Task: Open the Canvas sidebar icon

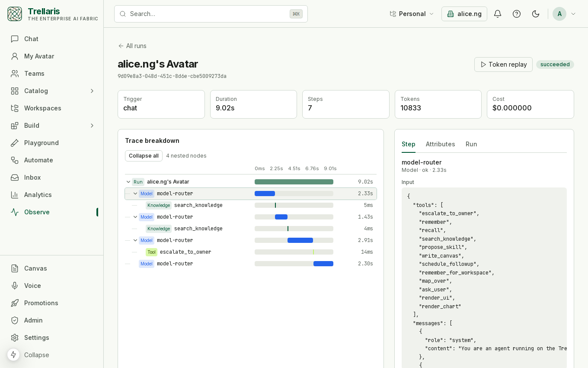Action: [x=15, y=268]
